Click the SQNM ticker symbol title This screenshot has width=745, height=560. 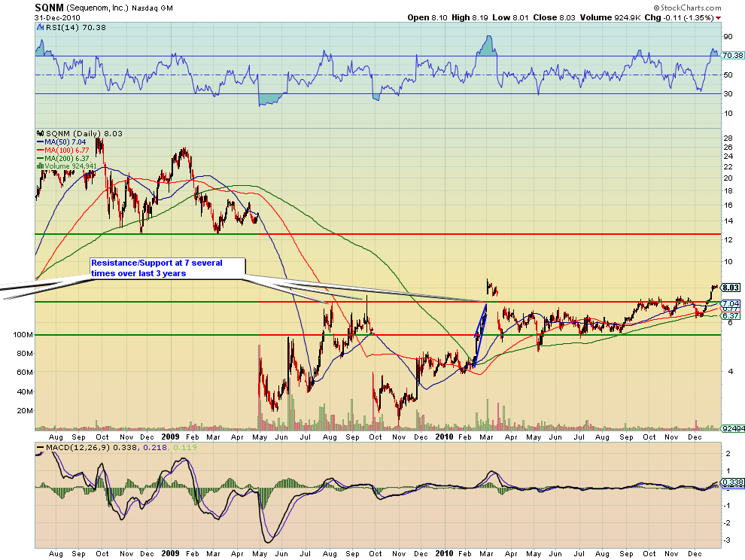[x=50, y=8]
